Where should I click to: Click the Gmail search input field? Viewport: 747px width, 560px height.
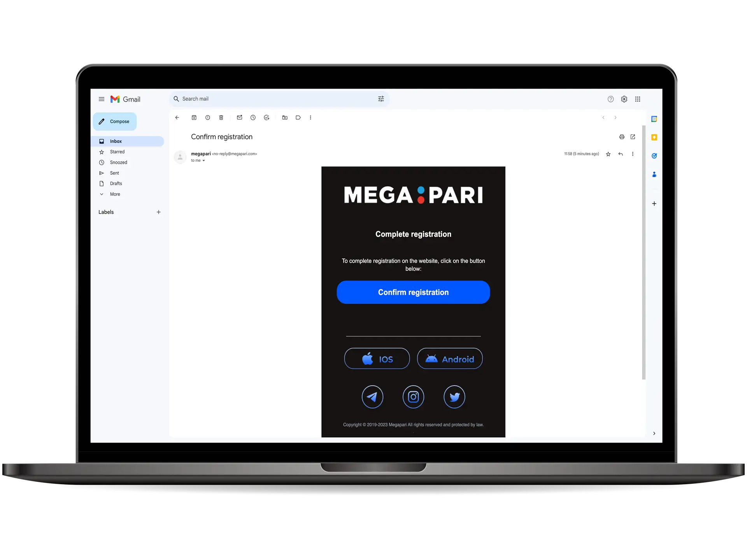(x=277, y=99)
